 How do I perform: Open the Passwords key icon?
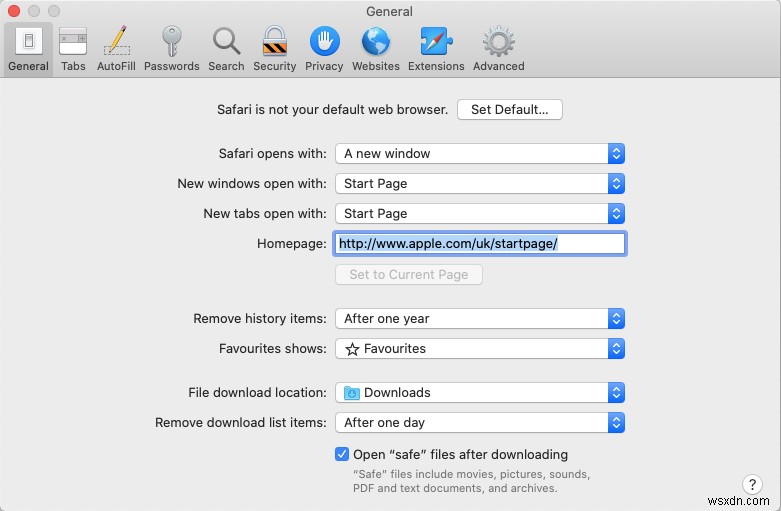point(171,48)
